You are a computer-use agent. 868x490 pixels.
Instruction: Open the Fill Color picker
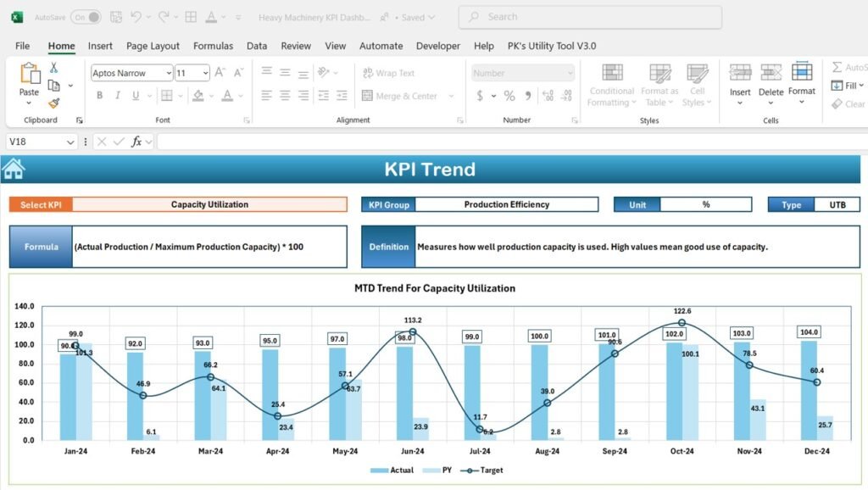[x=211, y=96]
